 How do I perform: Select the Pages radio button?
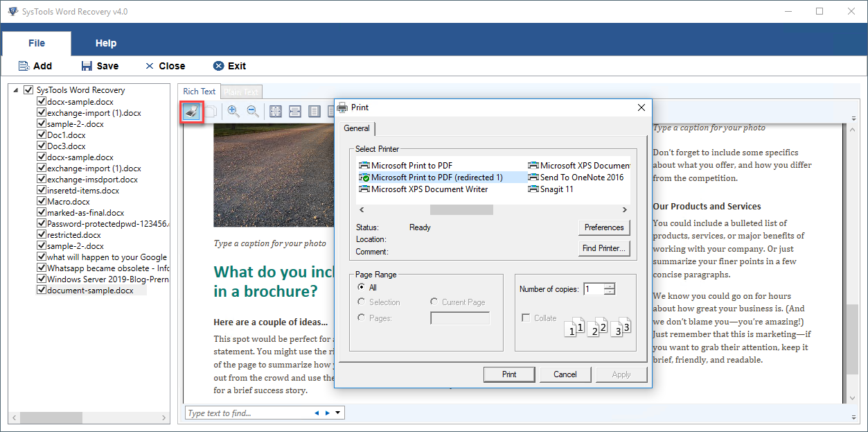(361, 317)
